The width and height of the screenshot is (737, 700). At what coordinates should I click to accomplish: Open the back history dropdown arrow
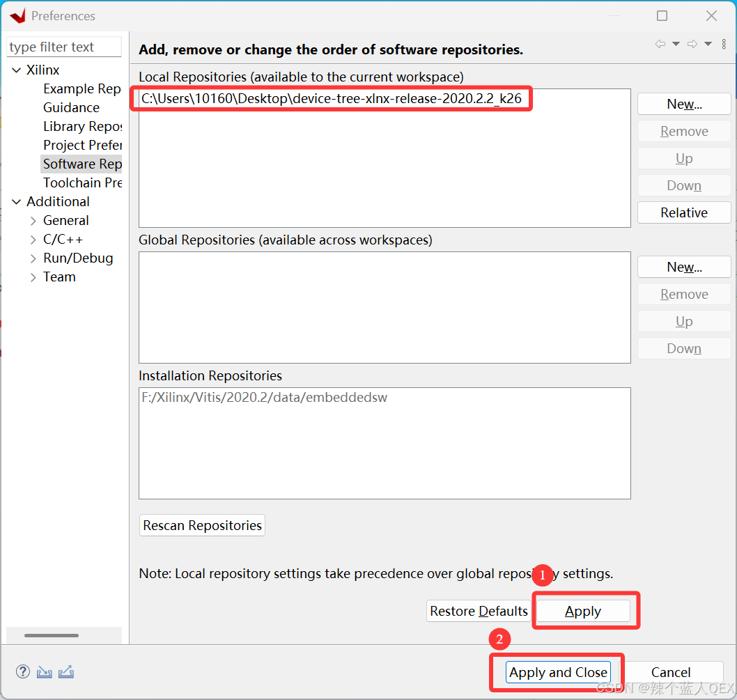click(x=676, y=44)
